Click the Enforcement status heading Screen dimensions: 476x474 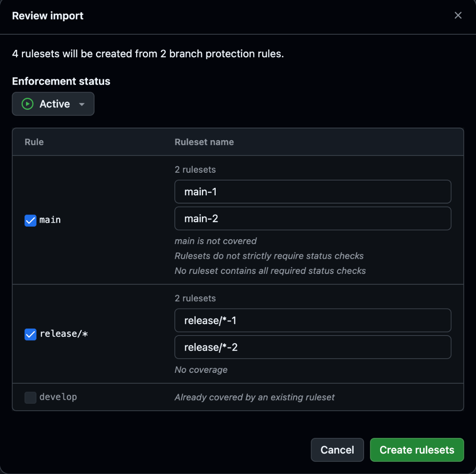tap(61, 81)
